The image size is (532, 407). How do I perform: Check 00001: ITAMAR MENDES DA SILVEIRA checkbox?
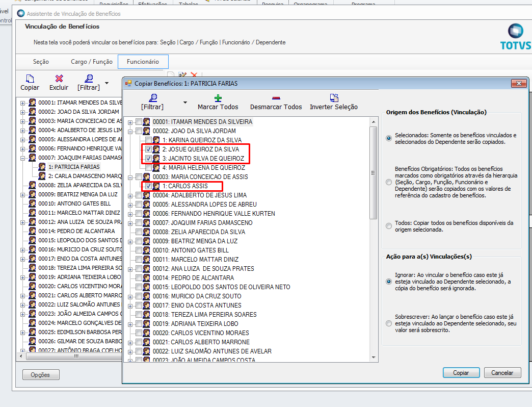coord(139,122)
